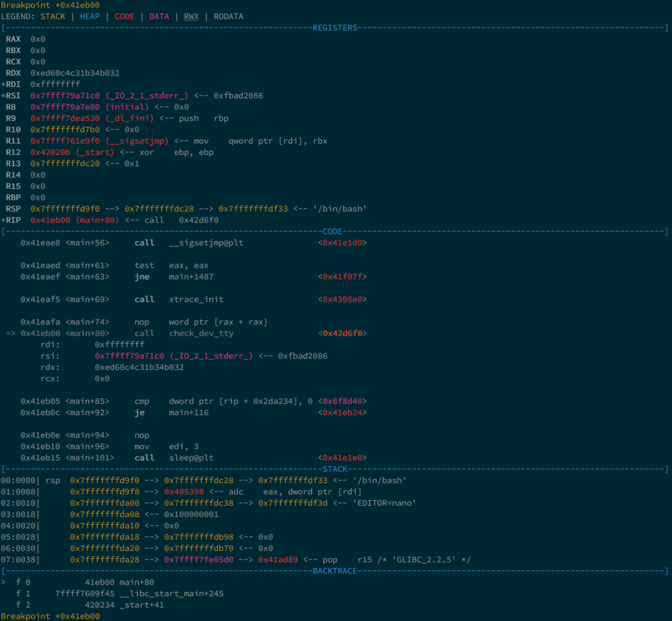The width and height of the screenshot is (672, 621).
Task: Click the BACKTRACE section header
Action: pos(335,571)
